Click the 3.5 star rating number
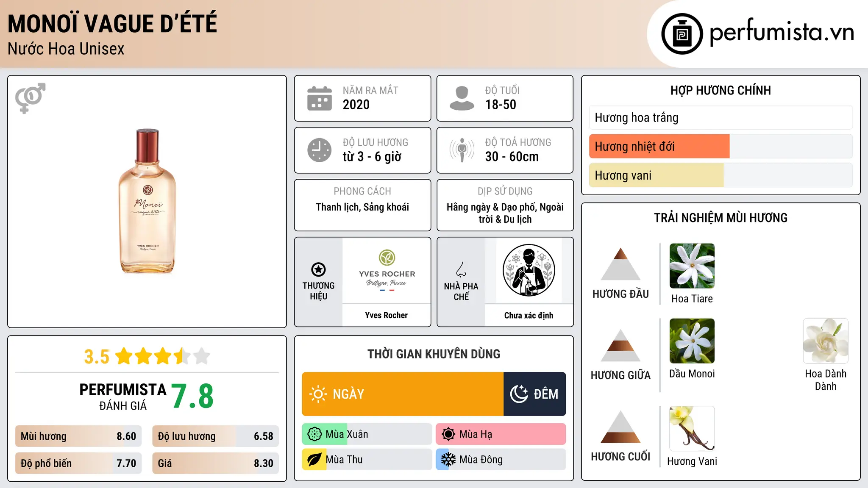The width and height of the screenshot is (868, 488). pyautogui.click(x=97, y=357)
